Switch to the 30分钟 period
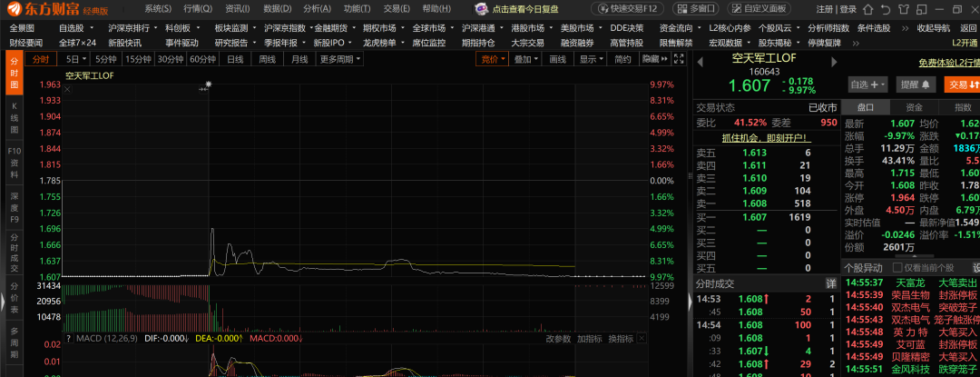980x377 pixels. click(x=171, y=59)
